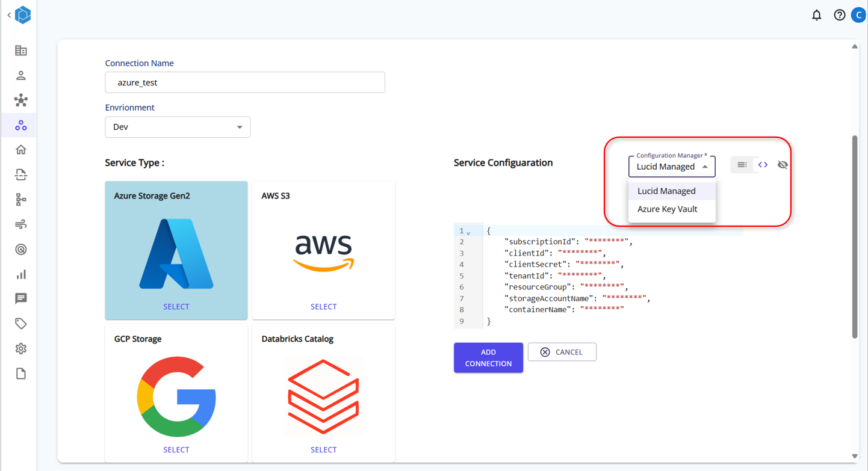868x471 pixels.
Task: Toggle secret visibility crossed-eye icon
Action: [783, 165]
